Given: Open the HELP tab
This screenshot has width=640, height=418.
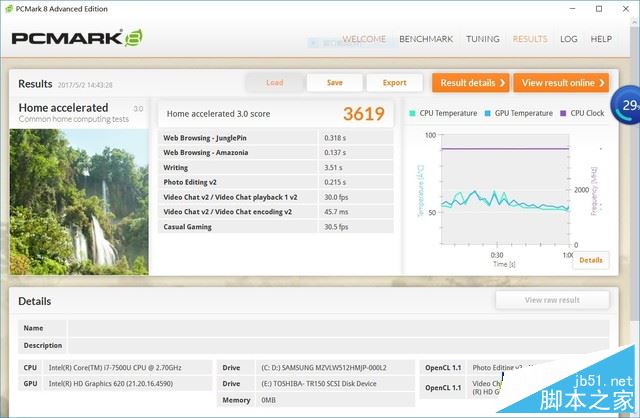Looking at the screenshot, I should [x=601, y=39].
